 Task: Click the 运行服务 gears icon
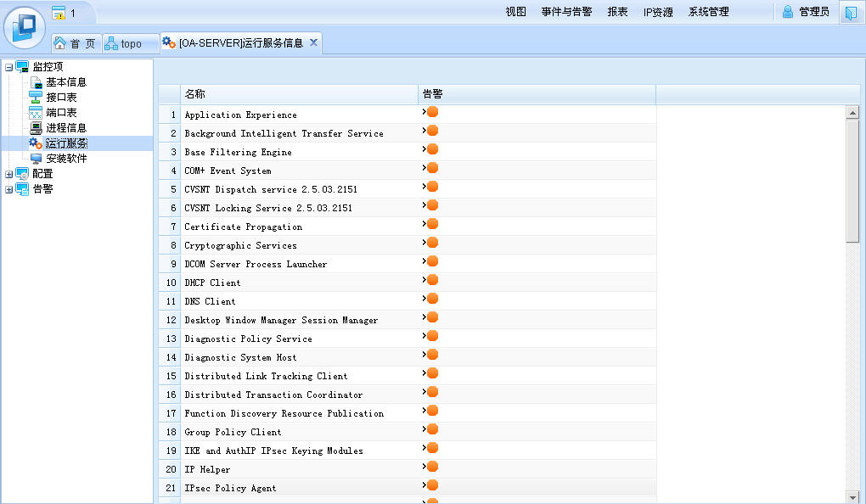pos(36,143)
